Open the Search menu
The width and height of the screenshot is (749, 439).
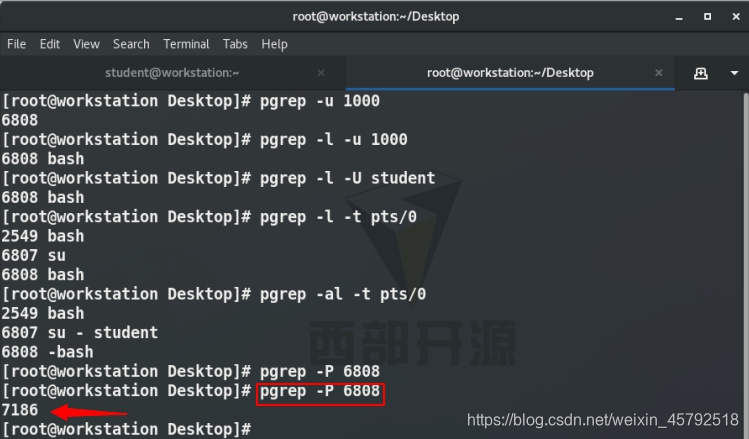[x=131, y=44]
